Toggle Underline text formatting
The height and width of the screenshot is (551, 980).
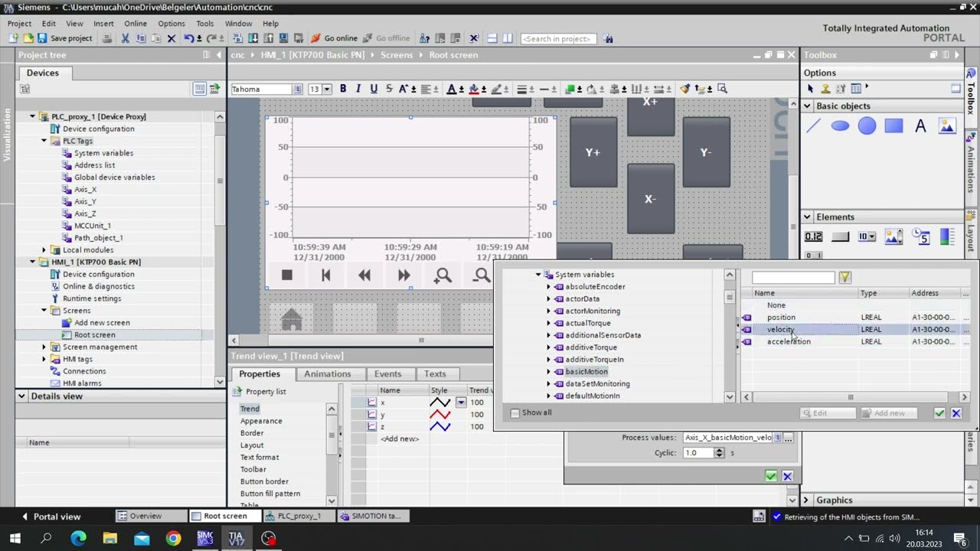point(374,89)
